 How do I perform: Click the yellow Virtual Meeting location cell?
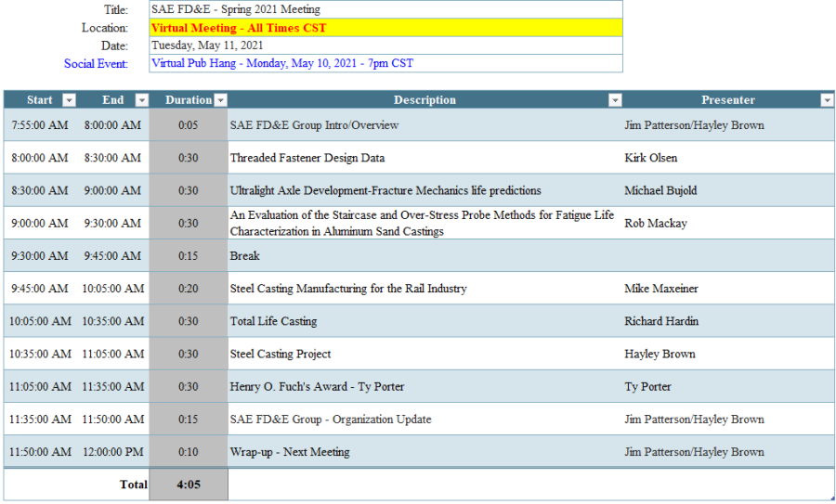[385, 28]
